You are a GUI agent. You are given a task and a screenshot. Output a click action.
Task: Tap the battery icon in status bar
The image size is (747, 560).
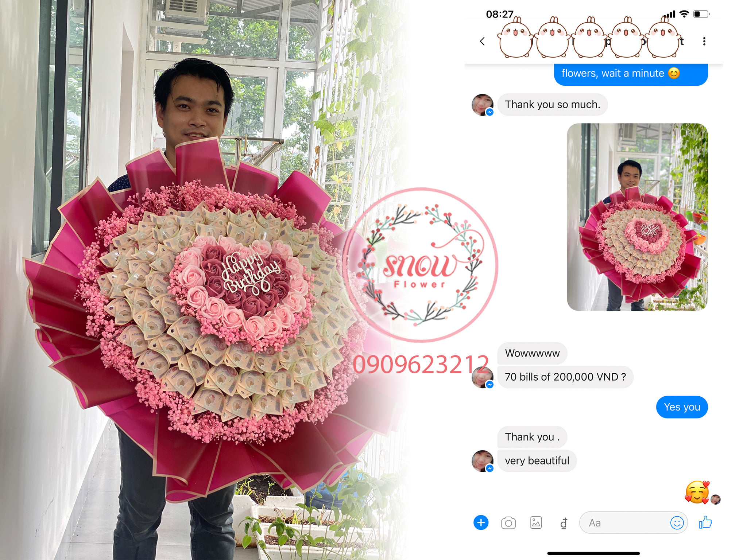pos(701,14)
